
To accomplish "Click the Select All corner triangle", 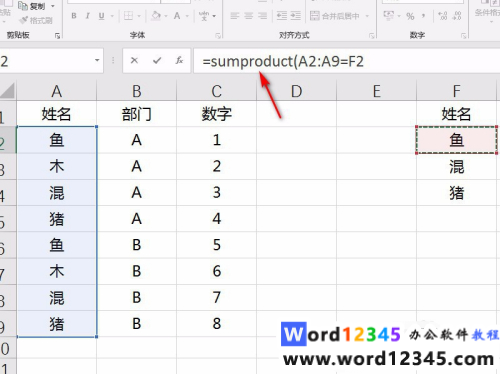I will 8,91.
